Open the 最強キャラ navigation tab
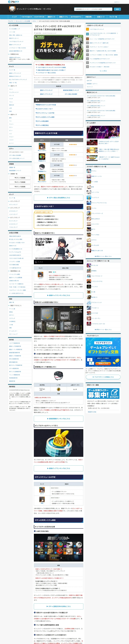 [x=51, y=17]
